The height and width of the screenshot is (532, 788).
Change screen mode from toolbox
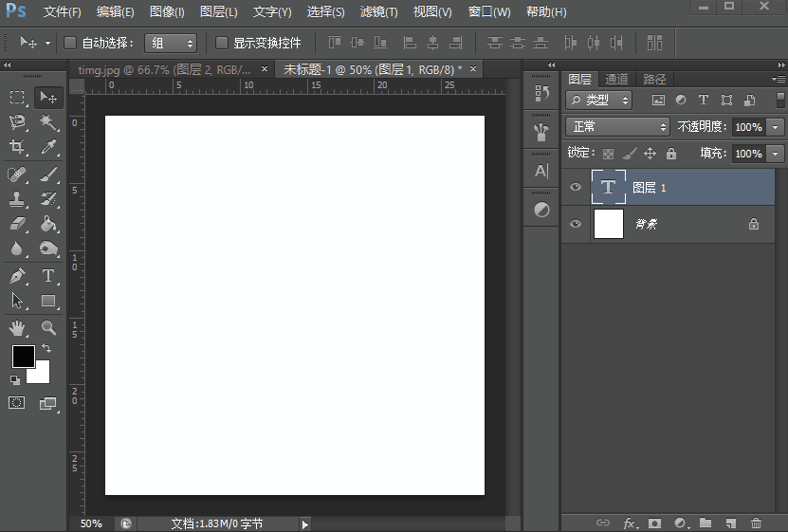point(48,403)
